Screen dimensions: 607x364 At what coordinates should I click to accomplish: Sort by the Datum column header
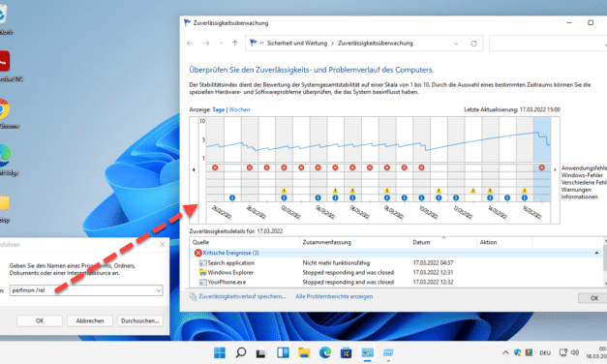pyautogui.click(x=443, y=242)
